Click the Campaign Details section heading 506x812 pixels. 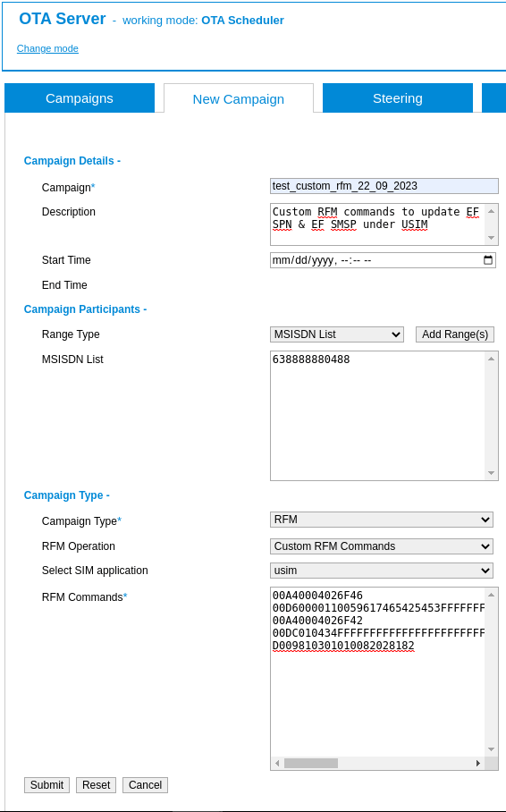pos(72,161)
